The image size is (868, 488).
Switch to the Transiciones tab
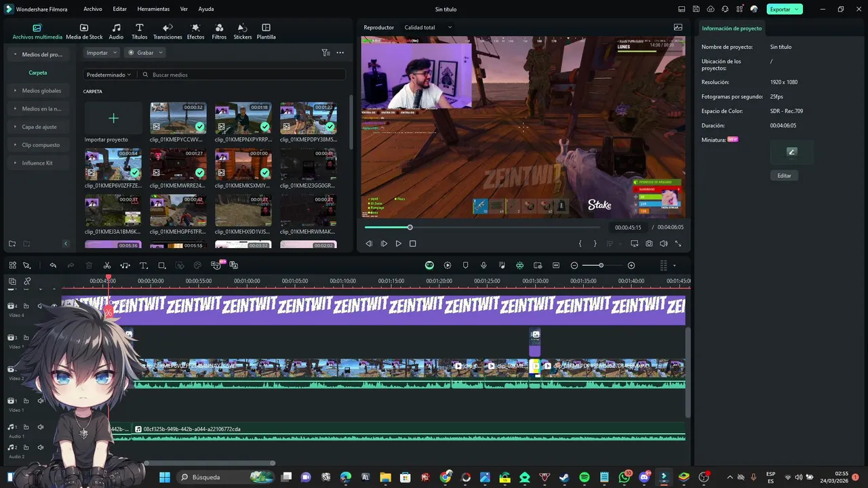pyautogui.click(x=167, y=32)
